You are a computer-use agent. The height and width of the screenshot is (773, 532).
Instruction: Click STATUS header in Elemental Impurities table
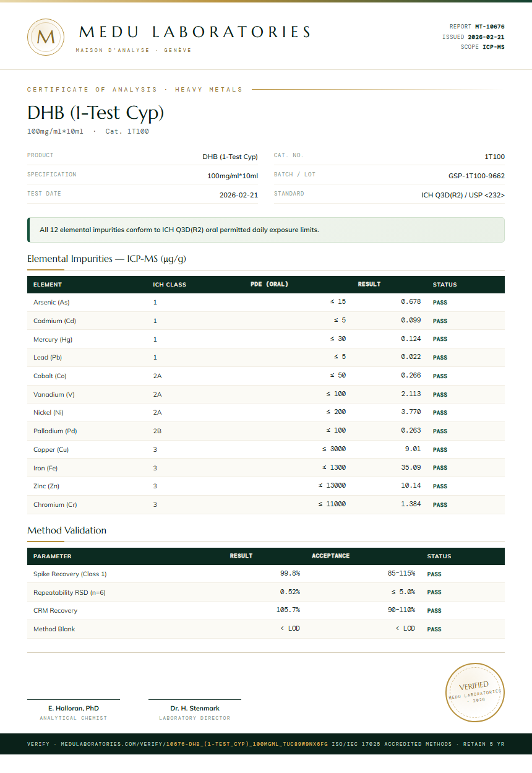tap(445, 285)
